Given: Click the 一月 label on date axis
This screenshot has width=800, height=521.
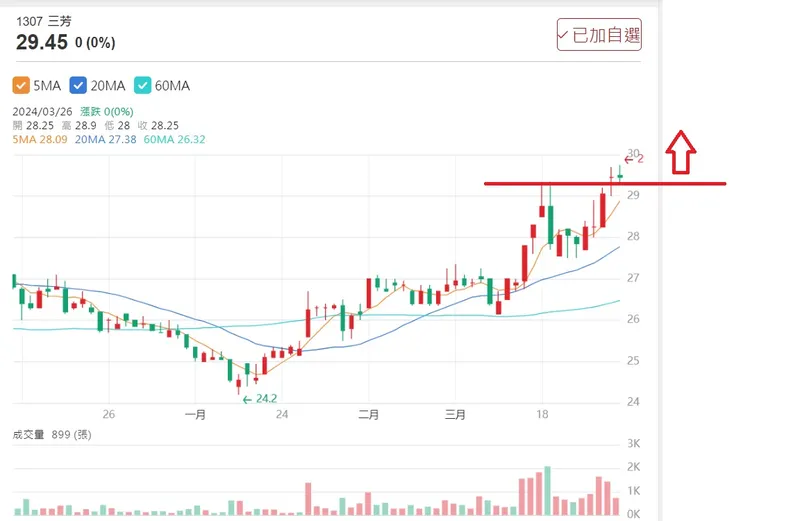Looking at the screenshot, I should point(195,414).
